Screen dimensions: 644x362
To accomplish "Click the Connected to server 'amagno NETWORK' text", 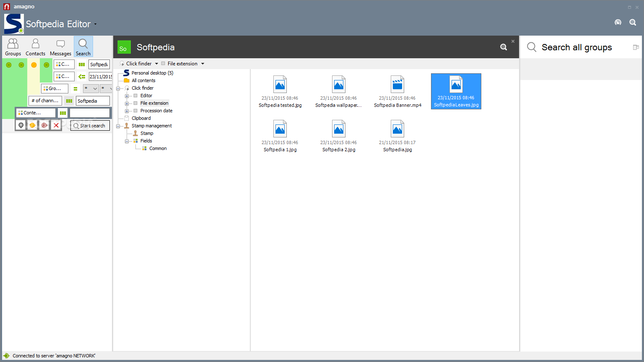I will tap(54, 356).
